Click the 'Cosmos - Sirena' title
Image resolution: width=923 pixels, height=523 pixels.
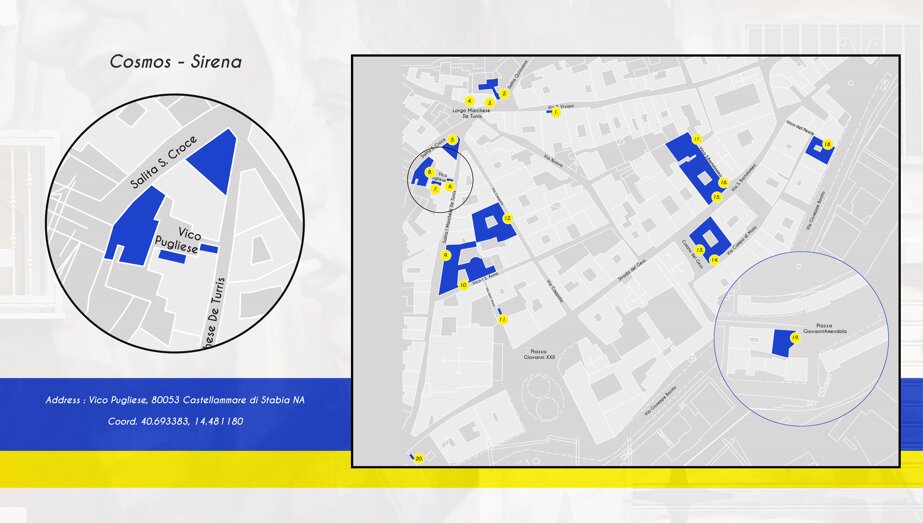175,62
